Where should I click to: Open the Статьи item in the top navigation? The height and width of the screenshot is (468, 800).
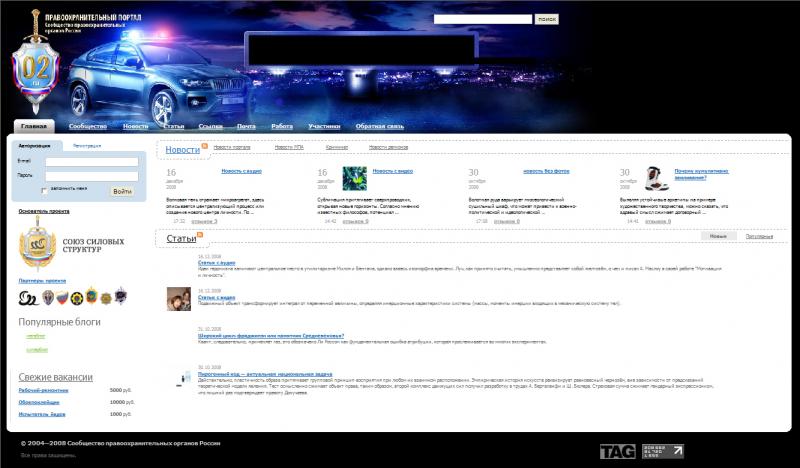(x=174, y=126)
